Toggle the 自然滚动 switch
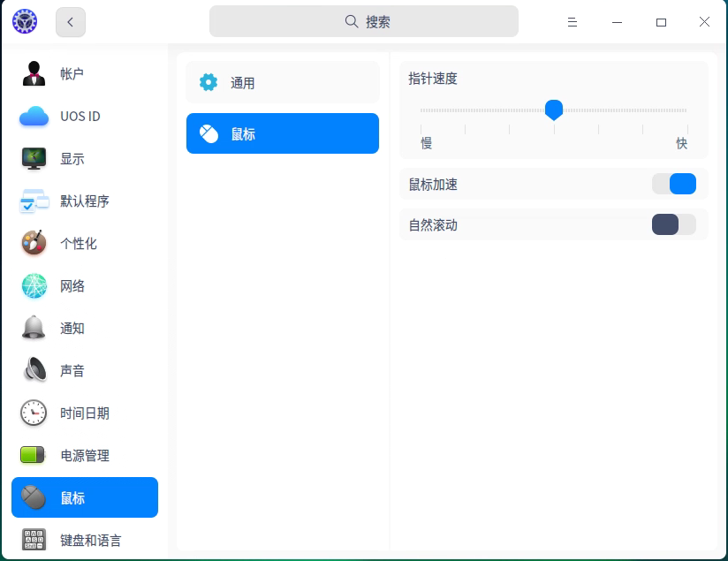The height and width of the screenshot is (561, 728). 674,224
